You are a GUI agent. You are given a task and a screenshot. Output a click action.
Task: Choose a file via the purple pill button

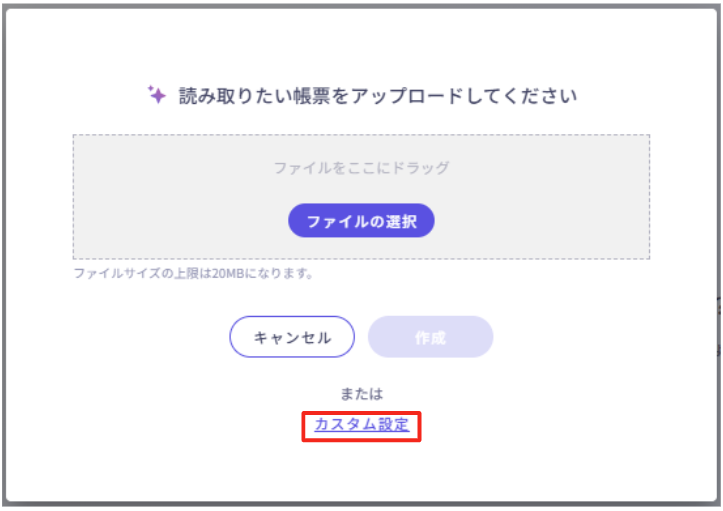pyautogui.click(x=361, y=221)
